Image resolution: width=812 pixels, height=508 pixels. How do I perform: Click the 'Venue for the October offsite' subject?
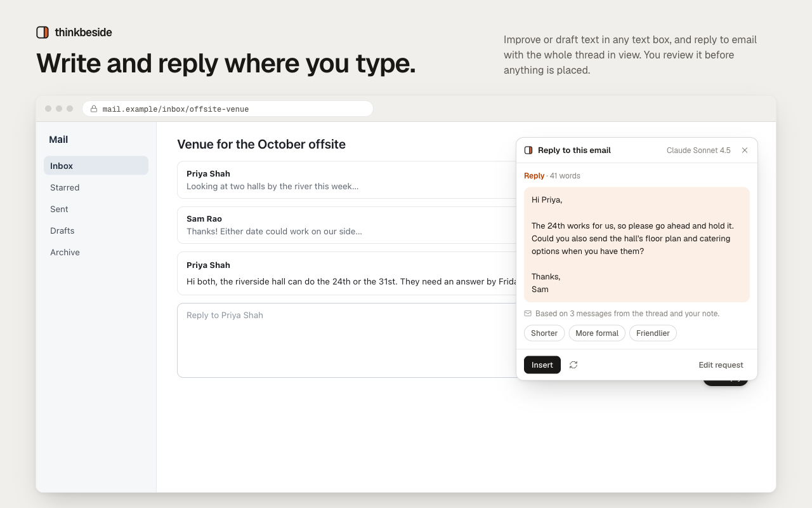click(261, 144)
